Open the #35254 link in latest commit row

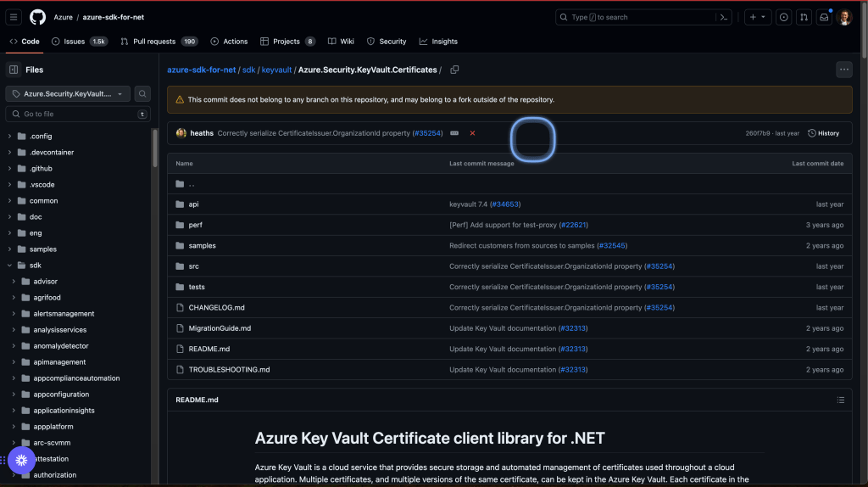coord(428,133)
